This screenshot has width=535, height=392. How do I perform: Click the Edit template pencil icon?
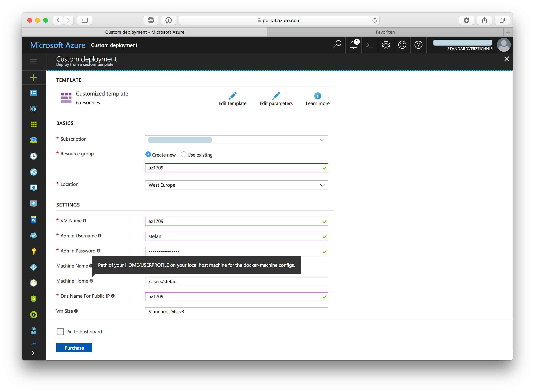point(232,96)
